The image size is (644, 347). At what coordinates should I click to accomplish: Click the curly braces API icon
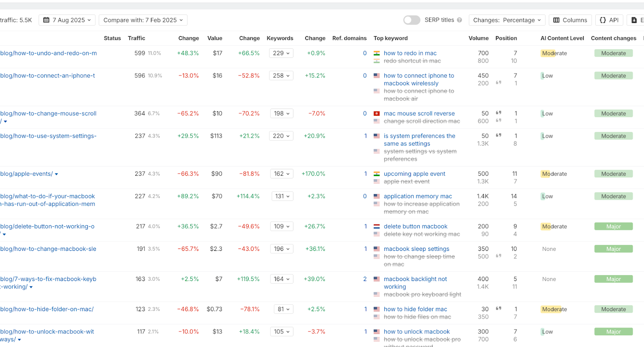tap(603, 20)
